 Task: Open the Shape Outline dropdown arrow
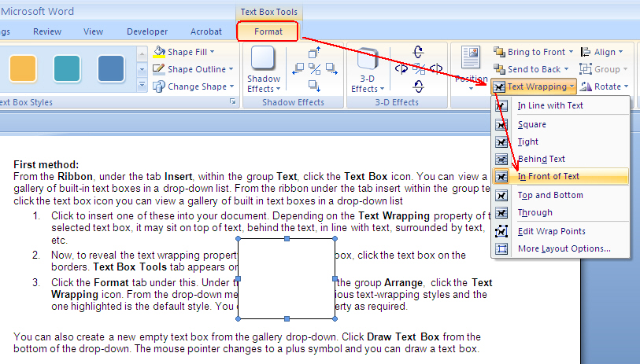point(231,69)
